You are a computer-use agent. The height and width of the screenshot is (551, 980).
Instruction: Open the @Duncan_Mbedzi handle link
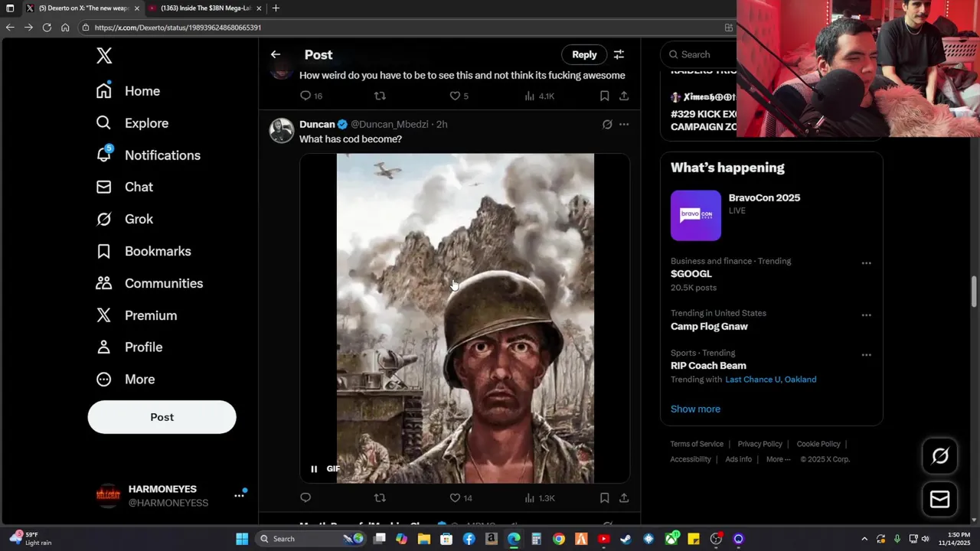coord(390,124)
